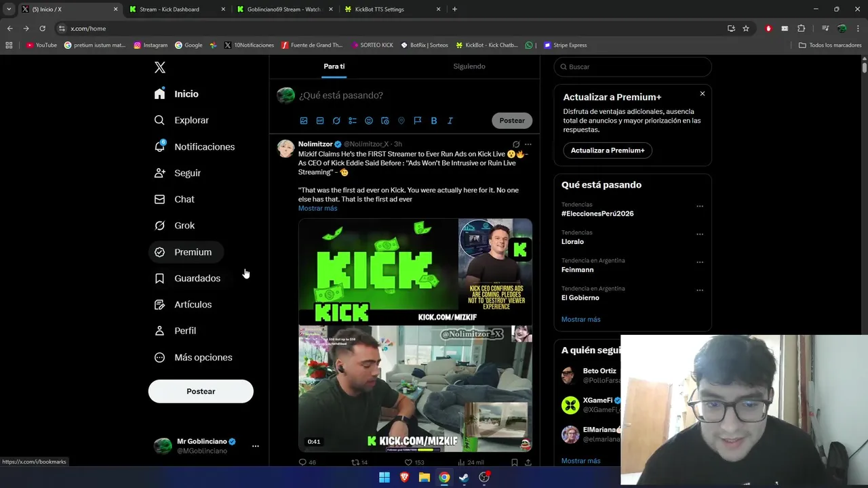Screen dimensions: 868x488
Task: Open Beto Ortiz suggested profile
Action: coord(599,371)
